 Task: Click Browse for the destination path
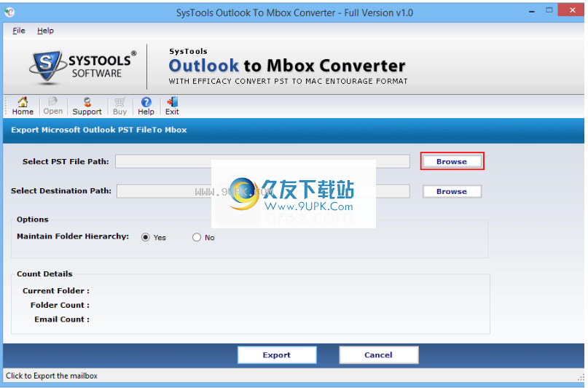coord(452,191)
